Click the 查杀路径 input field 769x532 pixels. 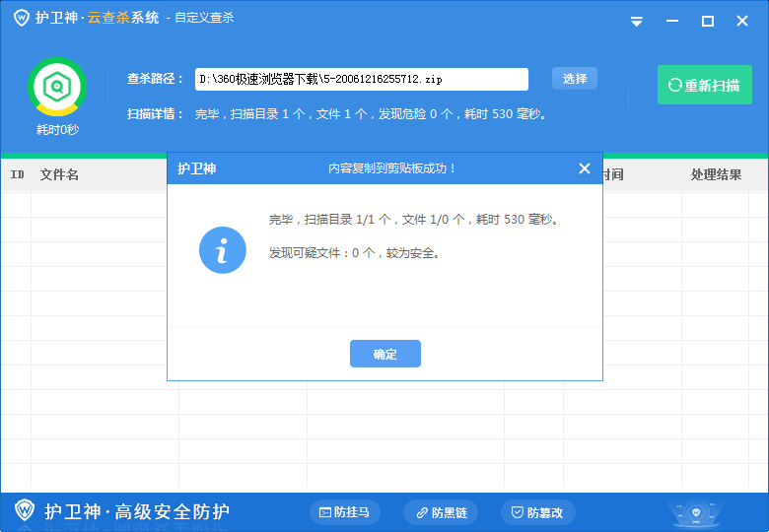(362, 79)
